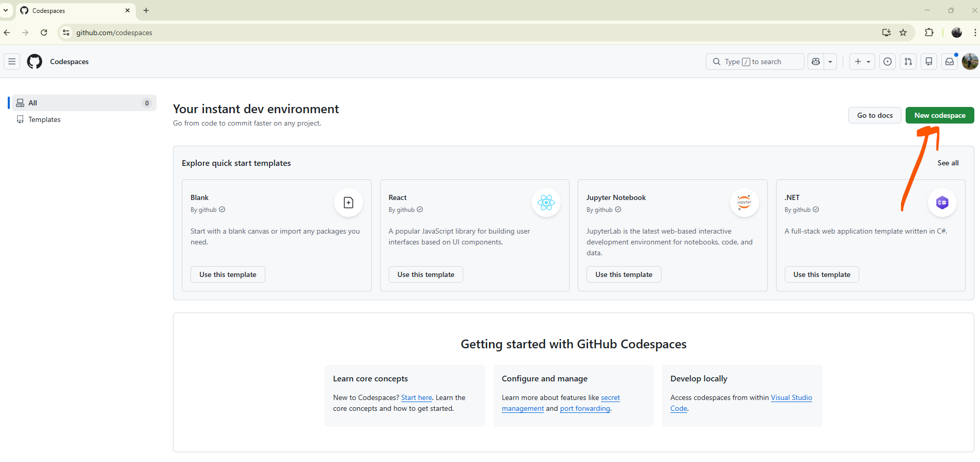Open the .NET template title link

[x=792, y=197]
